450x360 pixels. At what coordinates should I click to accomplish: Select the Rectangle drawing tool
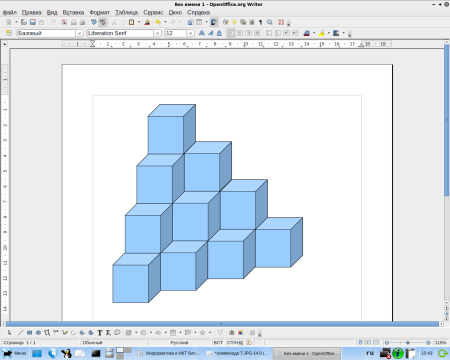29,332
